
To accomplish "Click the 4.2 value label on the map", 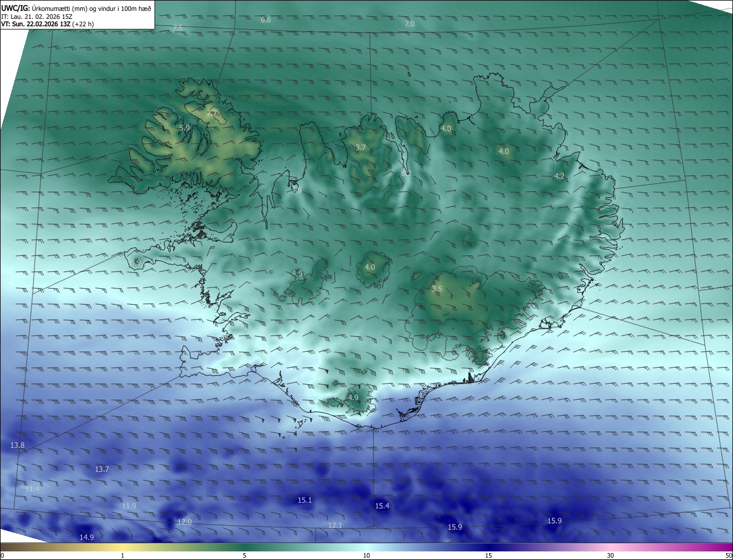I will coord(559,176).
